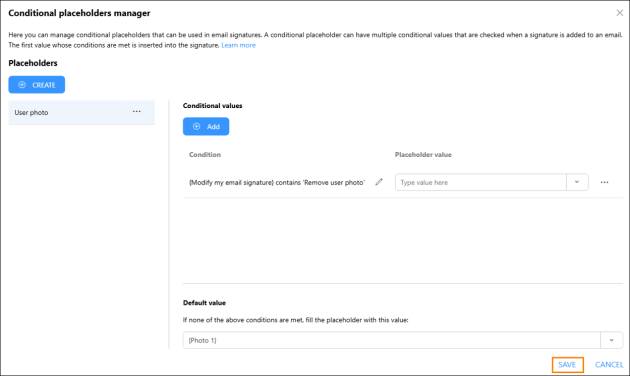Viewport: 630px width, 376px height.
Task: Click the CREATE placeholder button
Action: 37,85
